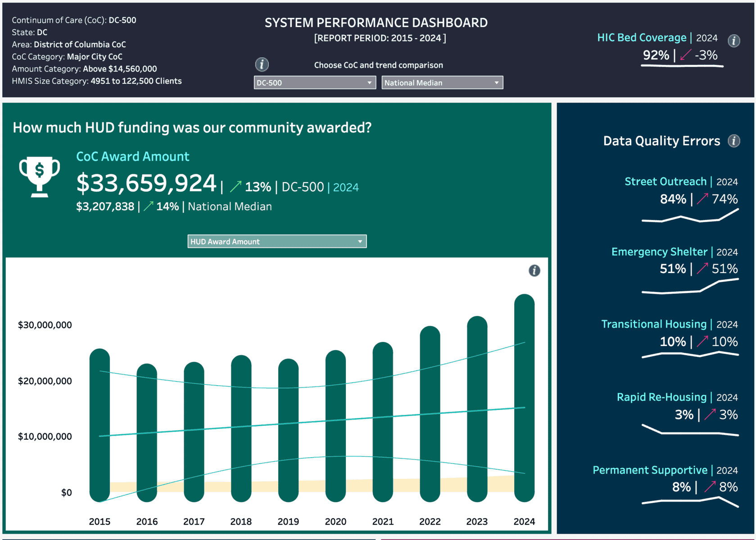Click the CoC Category Major City CoC line
Screen dimensions: 756x540
pos(67,57)
